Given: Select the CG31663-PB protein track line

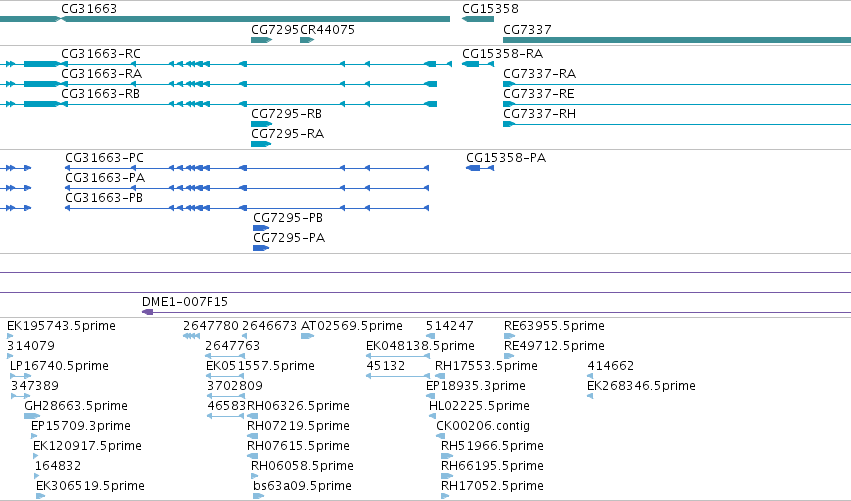Looking at the screenshot, I should 247,208.
